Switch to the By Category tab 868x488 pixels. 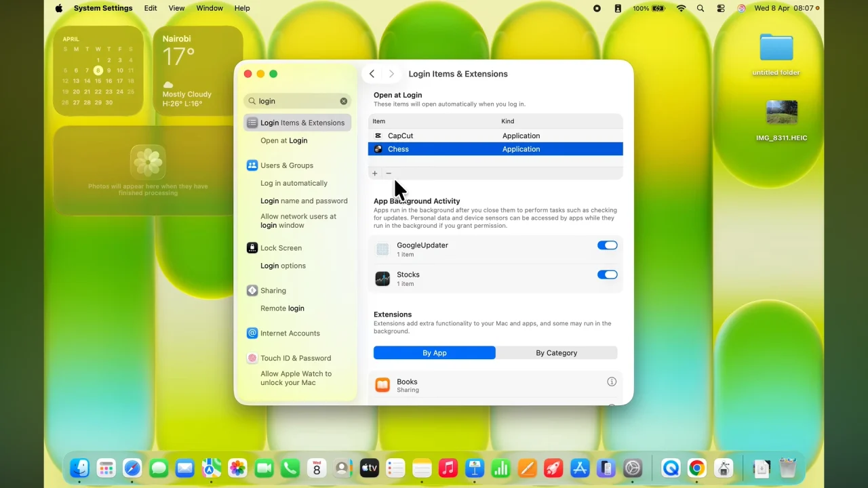tap(556, 352)
